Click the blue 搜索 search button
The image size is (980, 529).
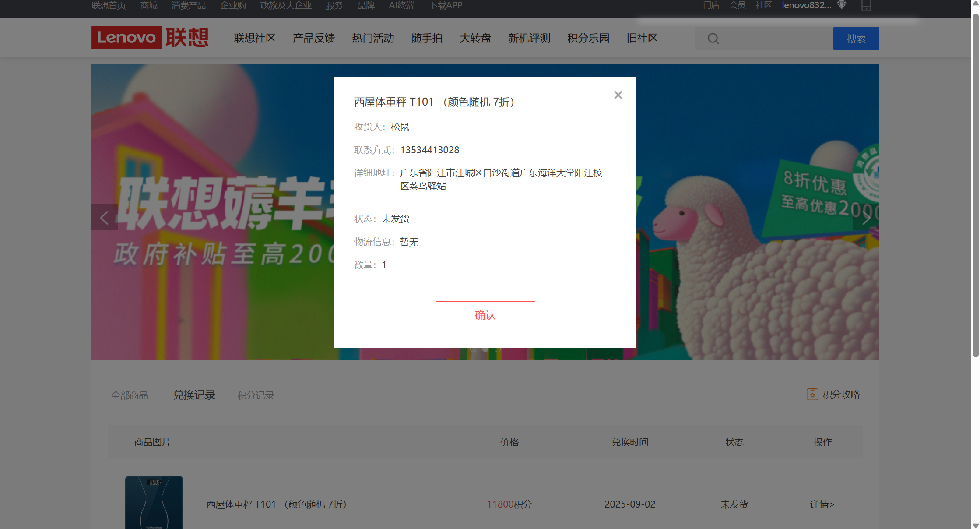pyautogui.click(x=856, y=39)
